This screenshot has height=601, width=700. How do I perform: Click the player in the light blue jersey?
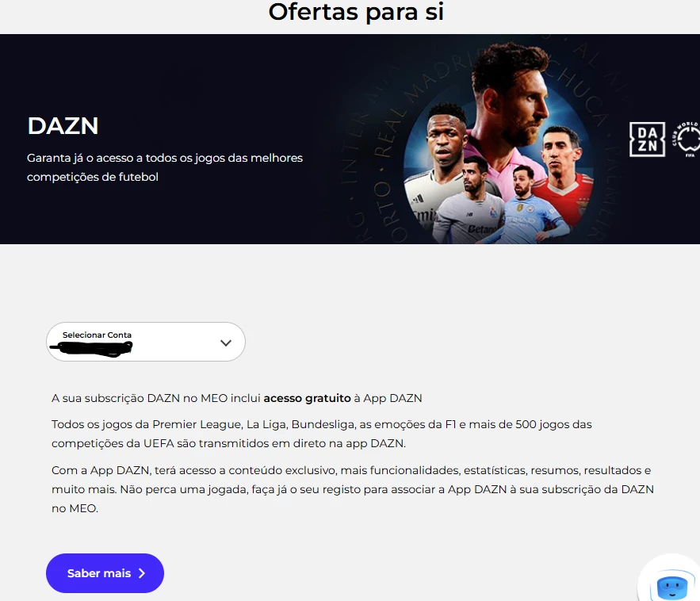[x=530, y=206]
